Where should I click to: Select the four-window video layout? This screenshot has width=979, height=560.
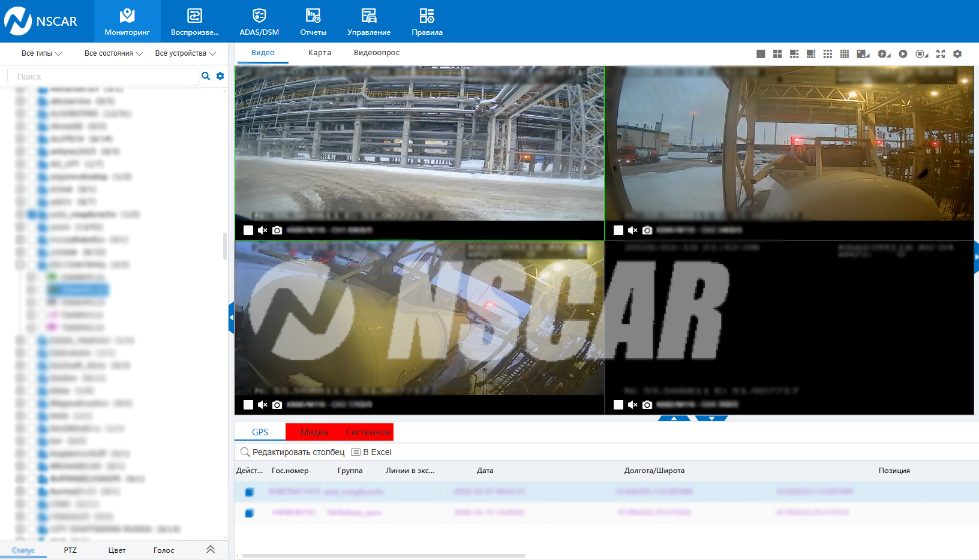(777, 54)
